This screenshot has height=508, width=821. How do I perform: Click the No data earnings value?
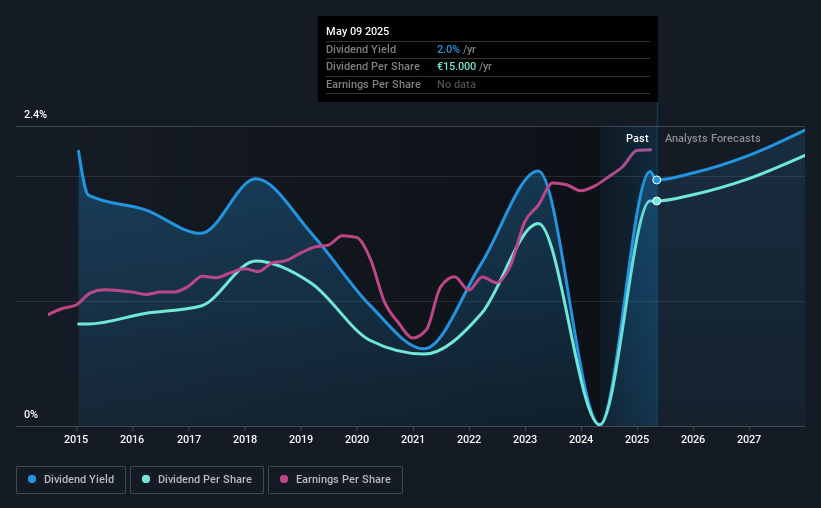[457, 84]
